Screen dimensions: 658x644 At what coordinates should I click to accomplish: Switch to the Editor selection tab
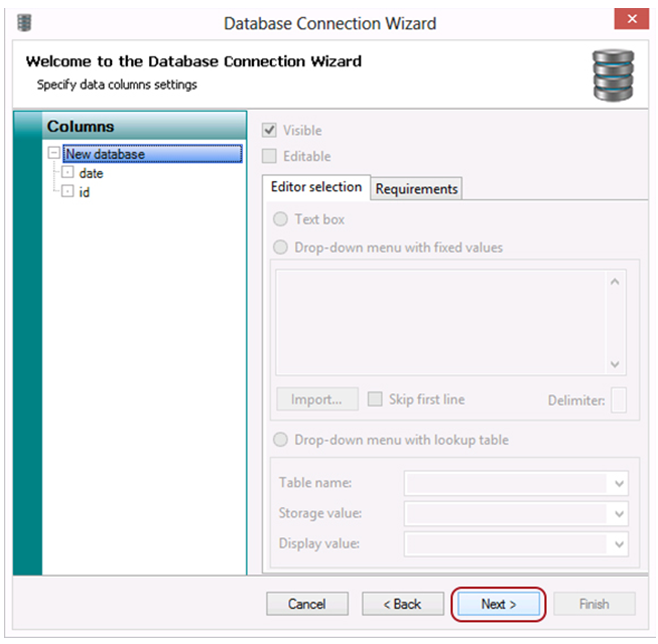316,187
